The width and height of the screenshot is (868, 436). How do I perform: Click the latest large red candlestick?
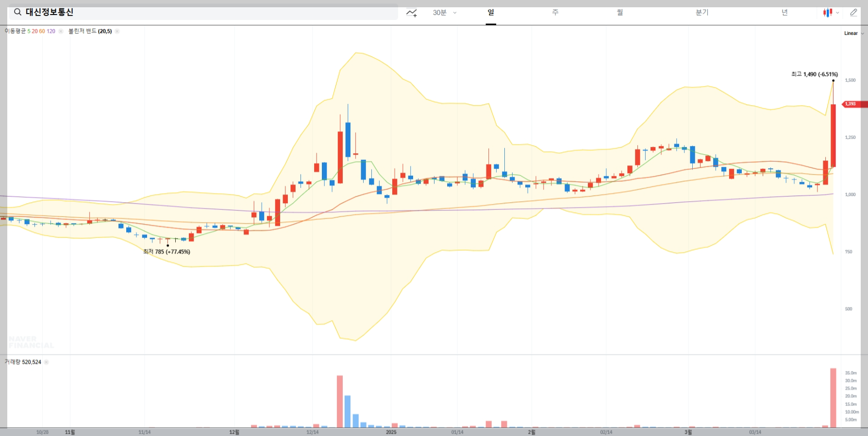[833, 136]
